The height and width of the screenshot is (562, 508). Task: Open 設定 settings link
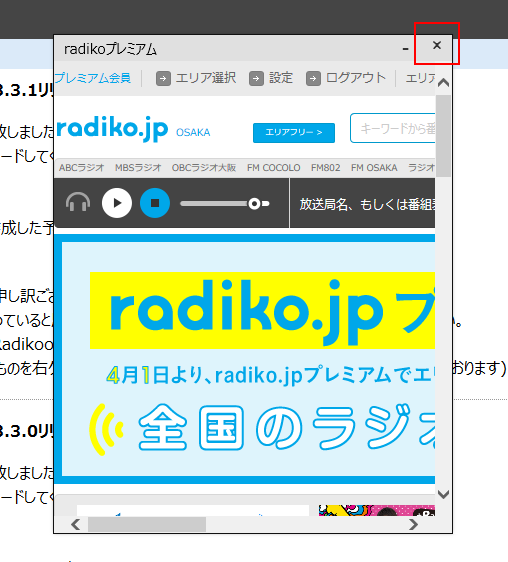coord(281,78)
